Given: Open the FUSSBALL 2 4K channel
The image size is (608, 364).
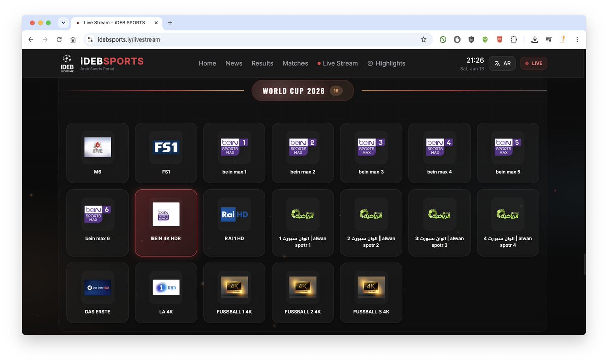Looking at the screenshot, I should pyautogui.click(x=302, y=293).
